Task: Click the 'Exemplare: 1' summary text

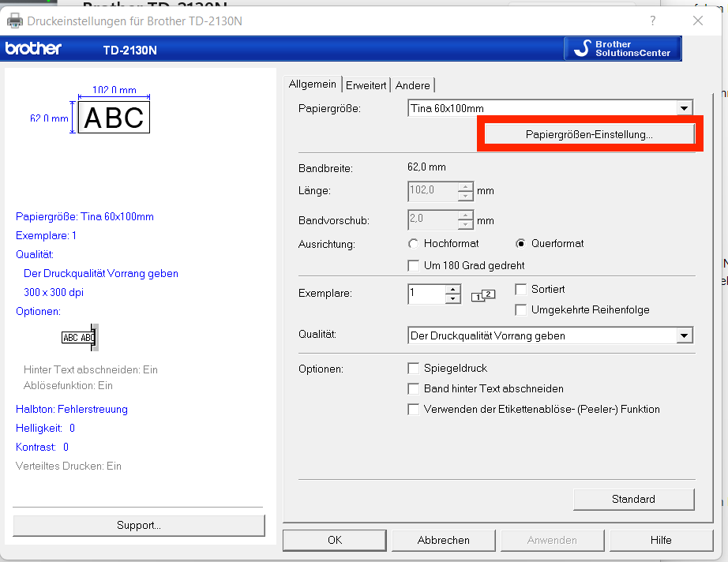Action: tap(46, 236)
